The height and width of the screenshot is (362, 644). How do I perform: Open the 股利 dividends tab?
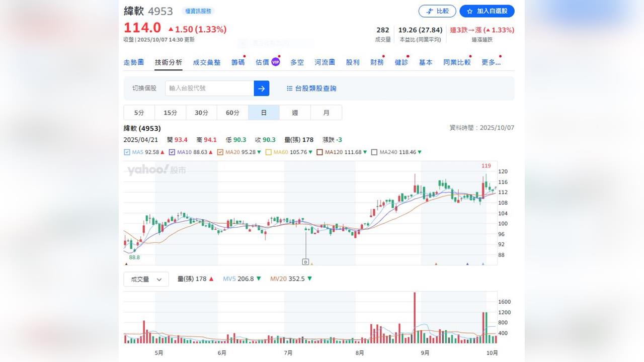pos(353,62)
